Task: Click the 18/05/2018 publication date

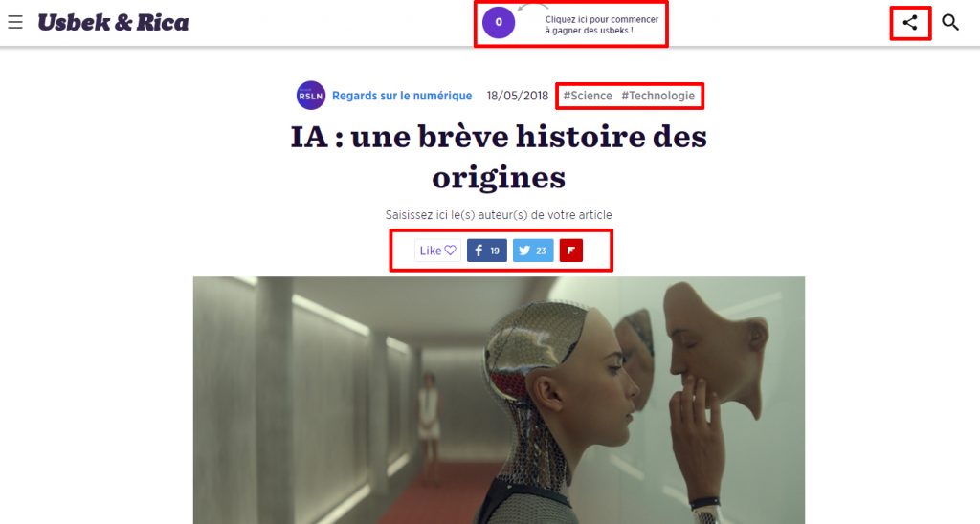Action: [x=518, y=96]
